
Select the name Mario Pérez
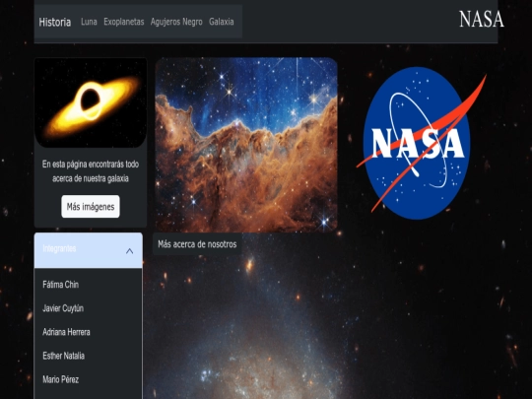pos(61,379)
